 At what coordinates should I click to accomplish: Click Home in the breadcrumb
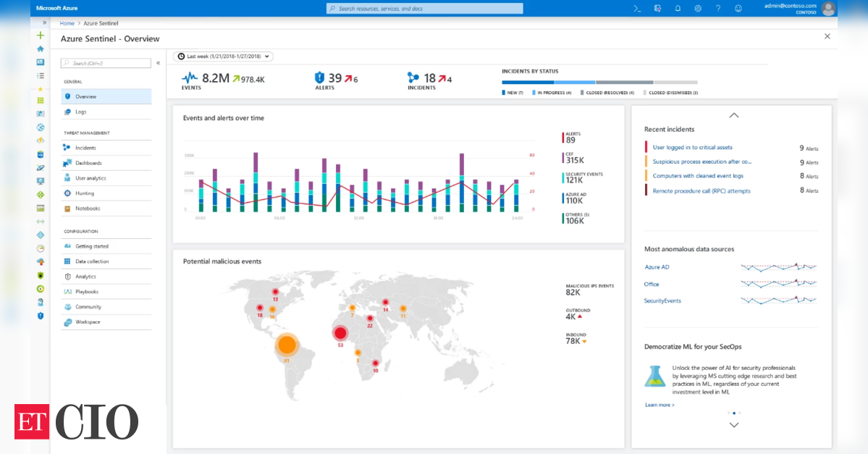point(67,23)
